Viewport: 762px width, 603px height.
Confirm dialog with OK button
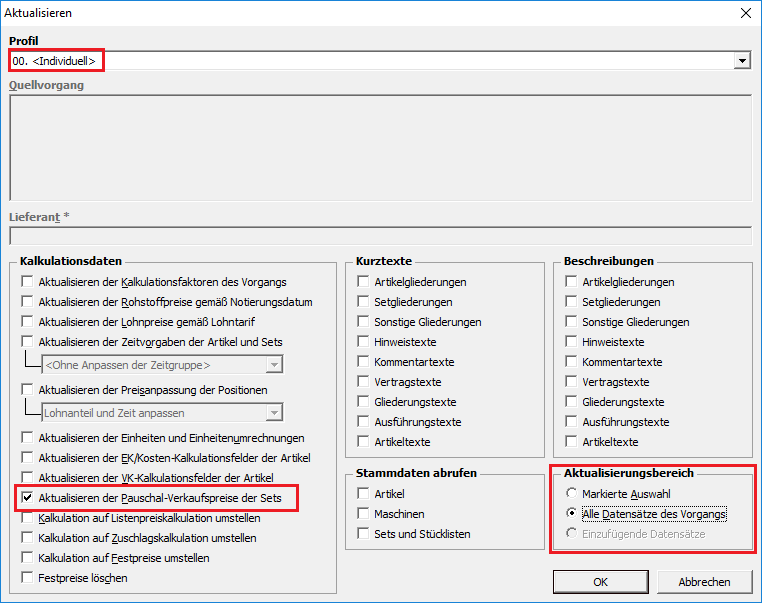600,582
